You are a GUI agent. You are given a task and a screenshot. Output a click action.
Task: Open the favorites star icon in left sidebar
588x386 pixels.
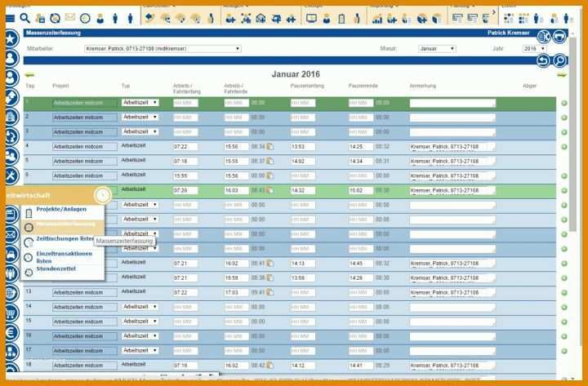click(x=11, y=38)
